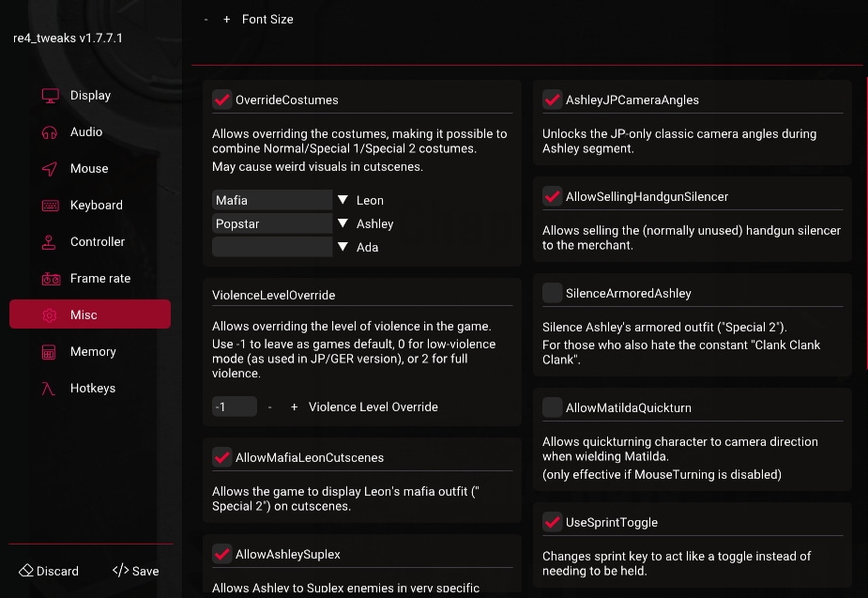Click the empty Ada costume box

point(272,247)
